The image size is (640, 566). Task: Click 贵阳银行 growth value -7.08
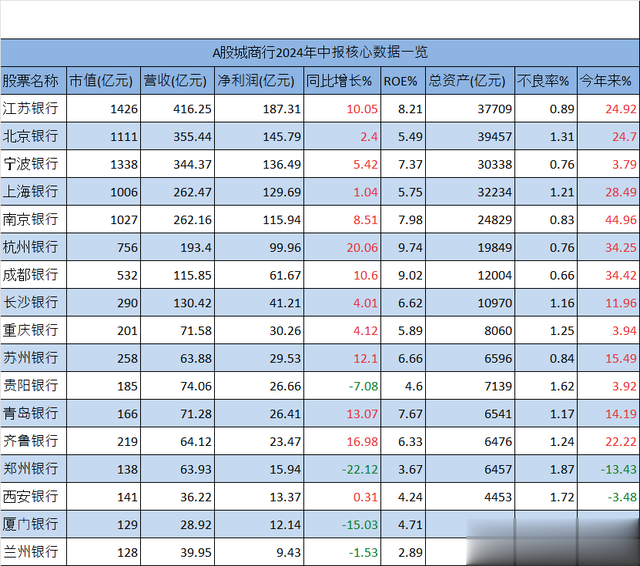coord(363,386)
